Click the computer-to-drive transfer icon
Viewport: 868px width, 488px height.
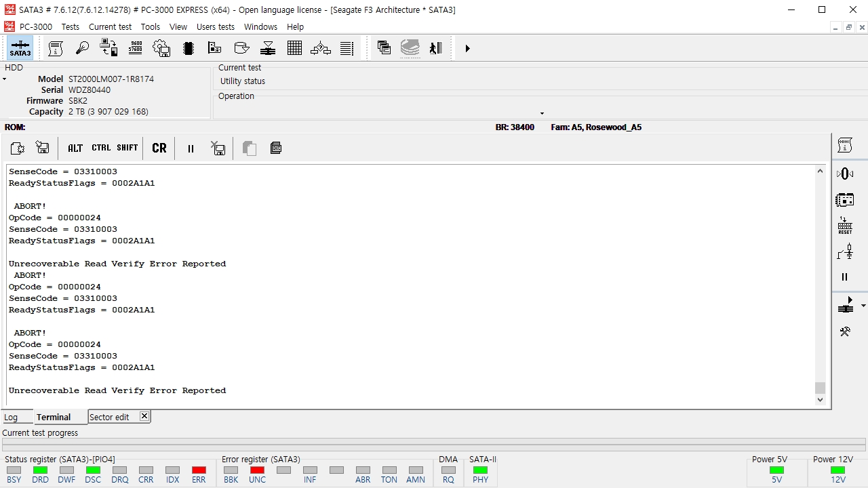(x=108, y=48)
